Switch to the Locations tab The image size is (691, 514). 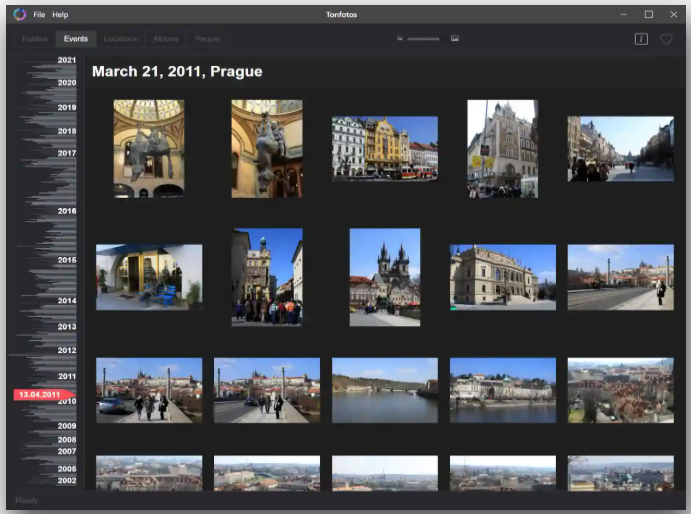tap(121, 39)
